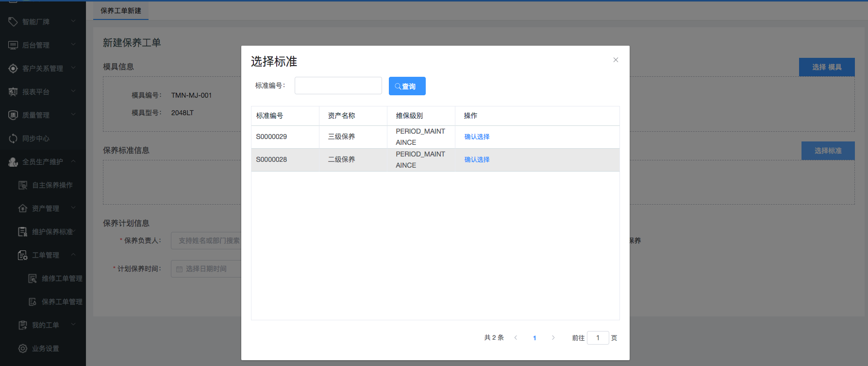Collapse the 全员生产维护 menu section

coord(73,161)
